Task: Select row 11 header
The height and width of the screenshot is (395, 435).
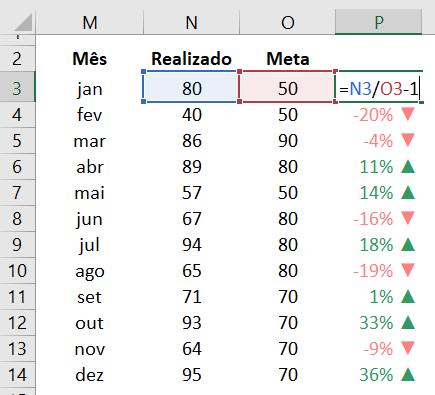Action: pyautogui.click(x=17, y=297)
